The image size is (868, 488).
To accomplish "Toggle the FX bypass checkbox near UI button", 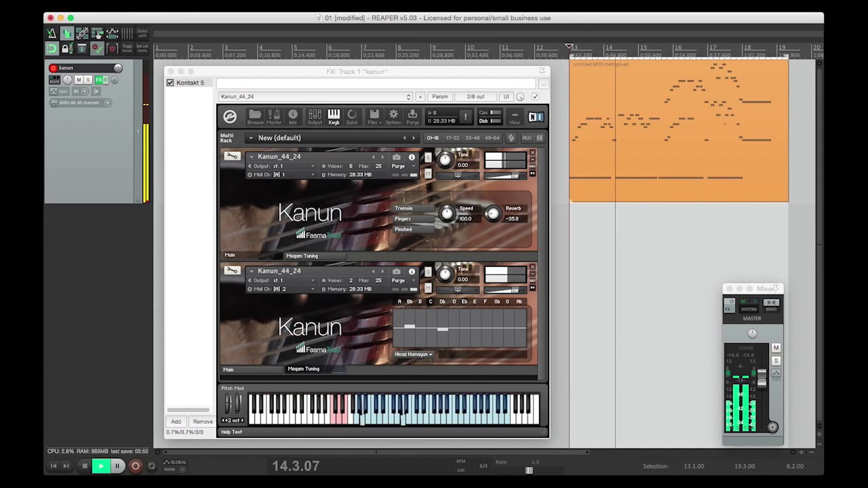I will (x=535, y=97).
